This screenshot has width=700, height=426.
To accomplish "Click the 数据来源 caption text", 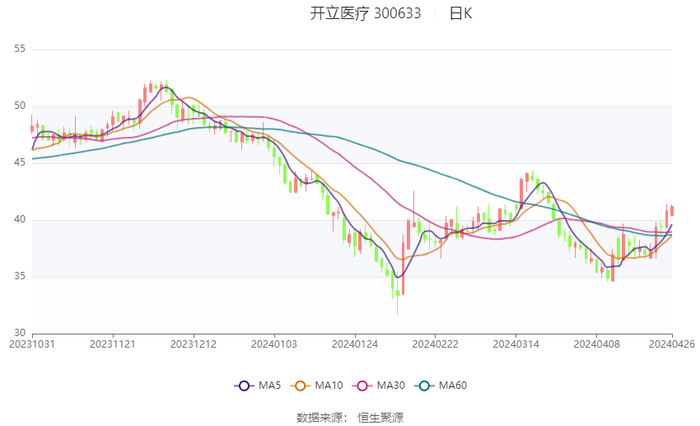I will [x=318, y=417].
